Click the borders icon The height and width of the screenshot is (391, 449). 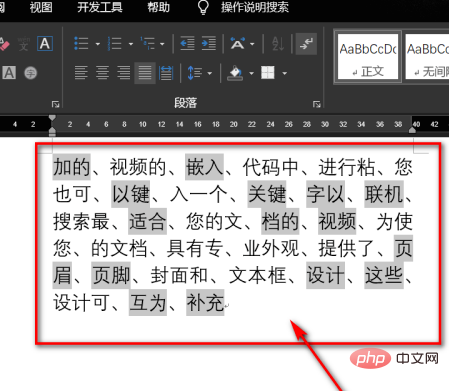[268, 72]
